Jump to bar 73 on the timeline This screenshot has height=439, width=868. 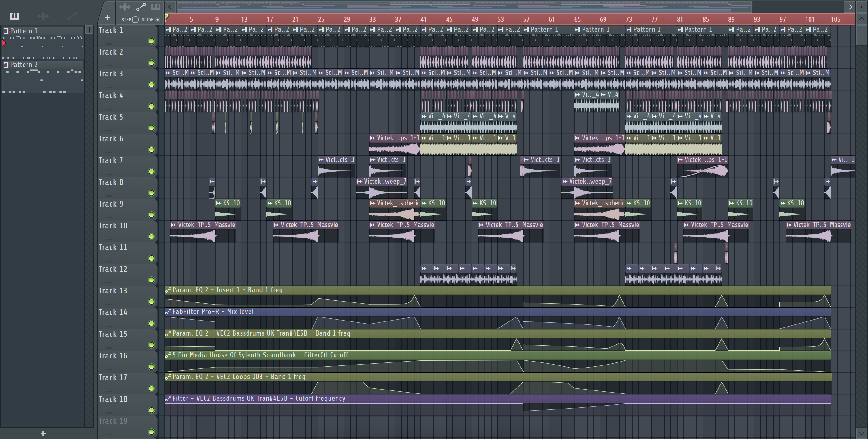[x=628, y=19]
